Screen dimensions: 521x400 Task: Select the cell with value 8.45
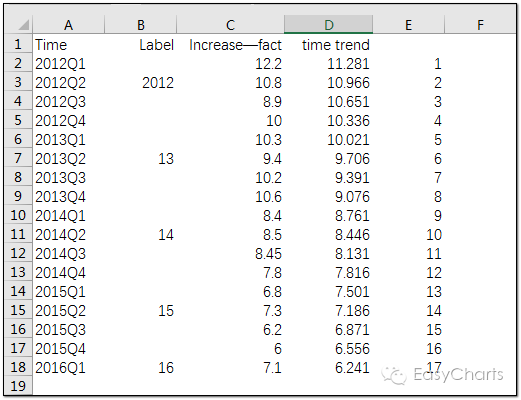click(230, 253)
